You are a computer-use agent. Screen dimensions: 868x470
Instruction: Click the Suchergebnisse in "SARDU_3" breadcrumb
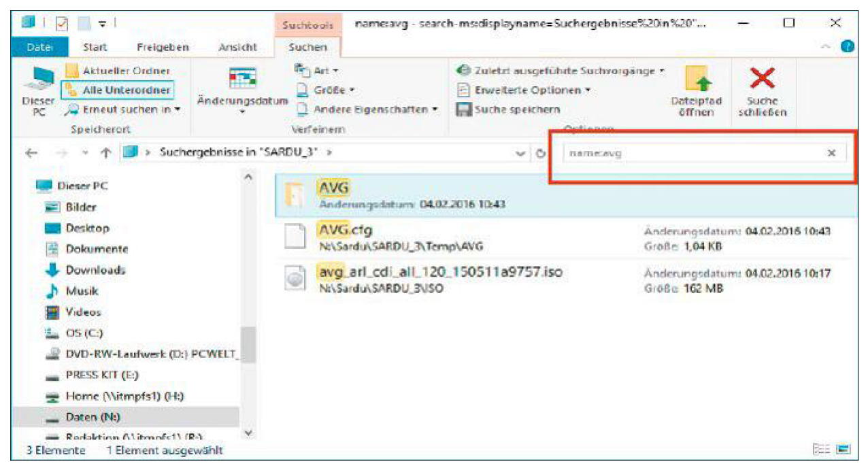click(239, 152)
